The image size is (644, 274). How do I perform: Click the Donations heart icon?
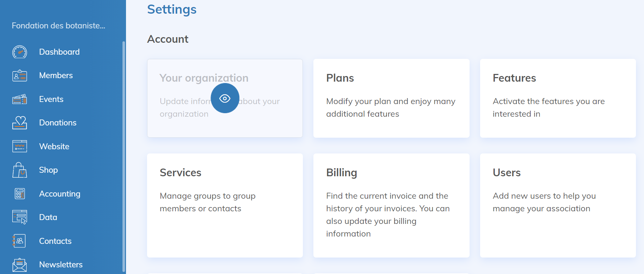(x=20, y=123)
